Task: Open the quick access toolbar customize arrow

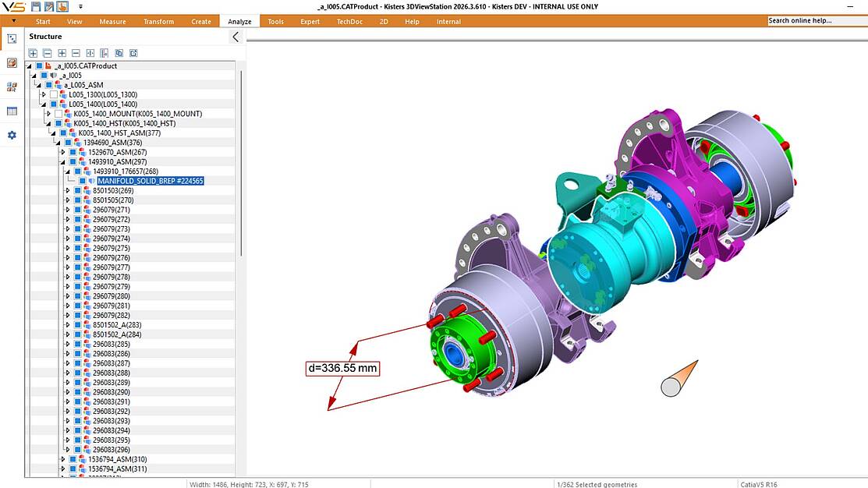Action: 80,7
